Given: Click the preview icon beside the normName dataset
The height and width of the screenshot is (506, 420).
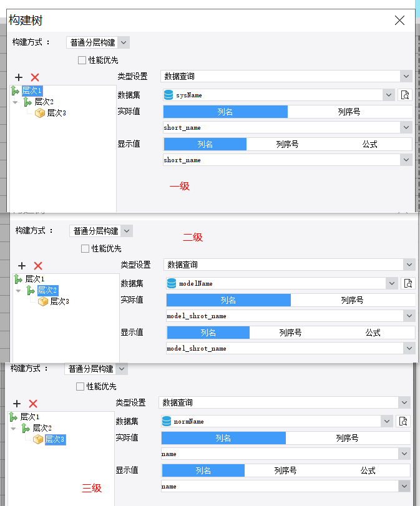Looking at the screenshot, I should 404,421.
